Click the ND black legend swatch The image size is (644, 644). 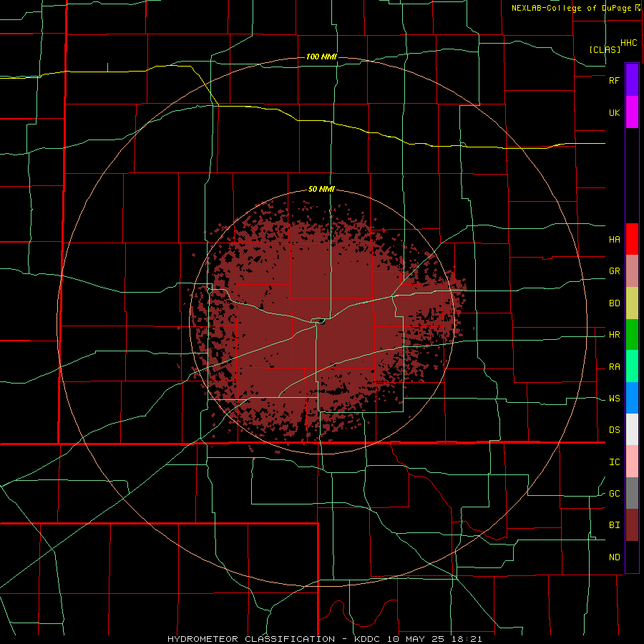click(632, 557)
